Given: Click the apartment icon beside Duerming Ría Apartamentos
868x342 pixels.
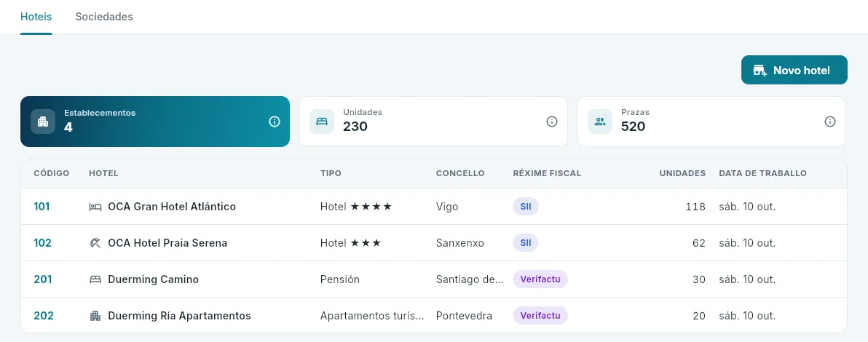Looking at the screenshot, I should pyautogui.click(x=95, y=317).
